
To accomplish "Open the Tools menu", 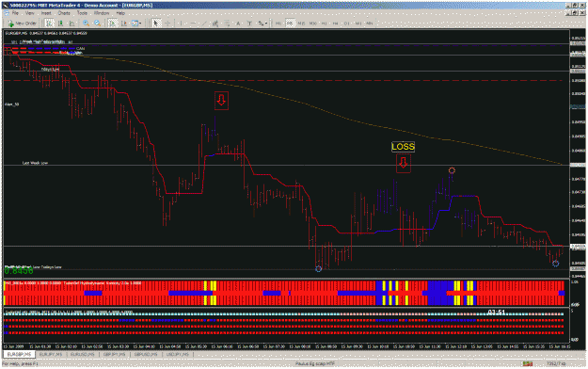I will pyautogui.click(x=82, y=13).
